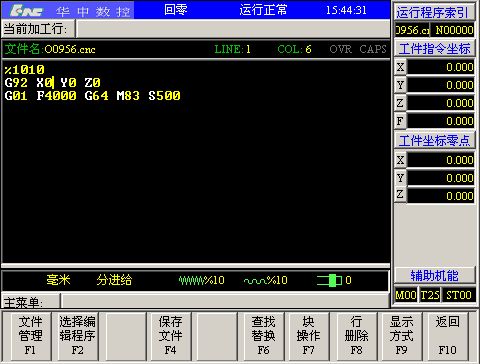The image size is (480, 364).
Task: Click command coordinate Y value 0.000
Action: pos(441,85)
